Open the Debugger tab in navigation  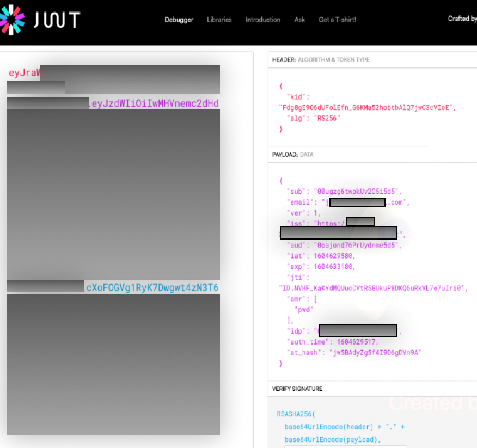click(179, 20)
